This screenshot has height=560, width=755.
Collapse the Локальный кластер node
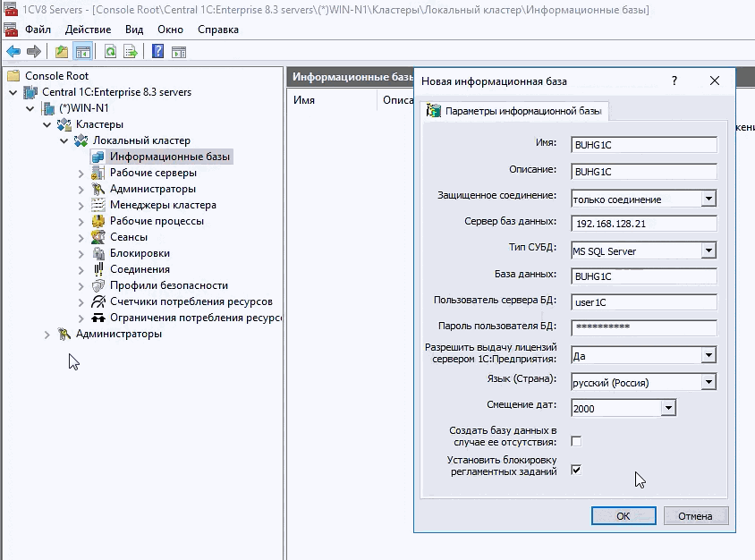click(64, 140)
